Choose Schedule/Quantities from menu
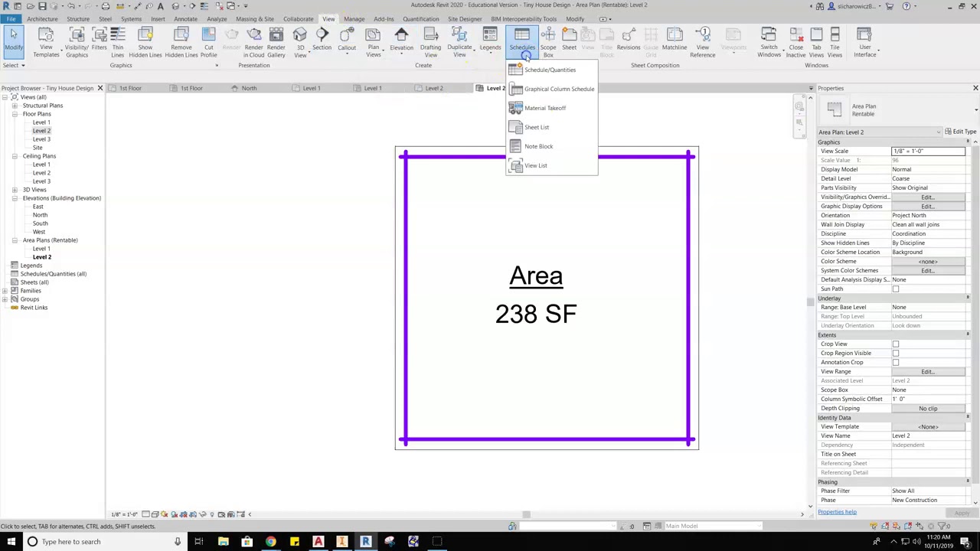The height and width of the screenshot is (551, 980). pyautogui.click(x=550, y=70)
